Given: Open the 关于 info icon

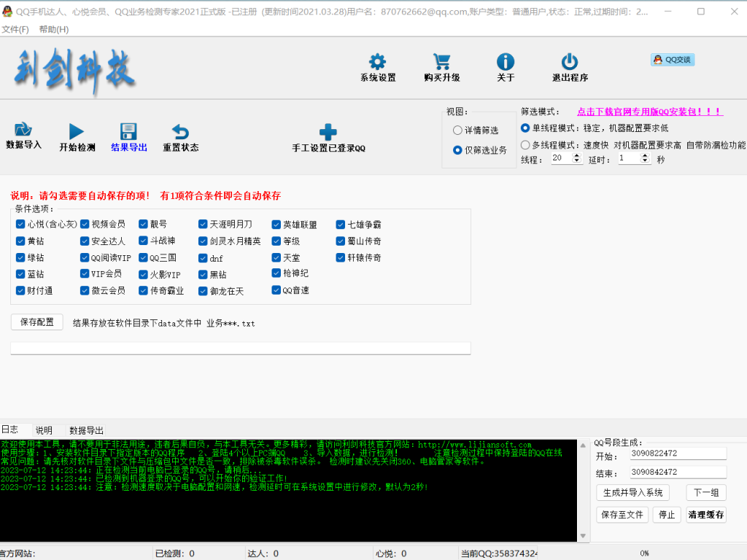Looking at the screenshot, I should pyautogui.click(x=505, y=62).
